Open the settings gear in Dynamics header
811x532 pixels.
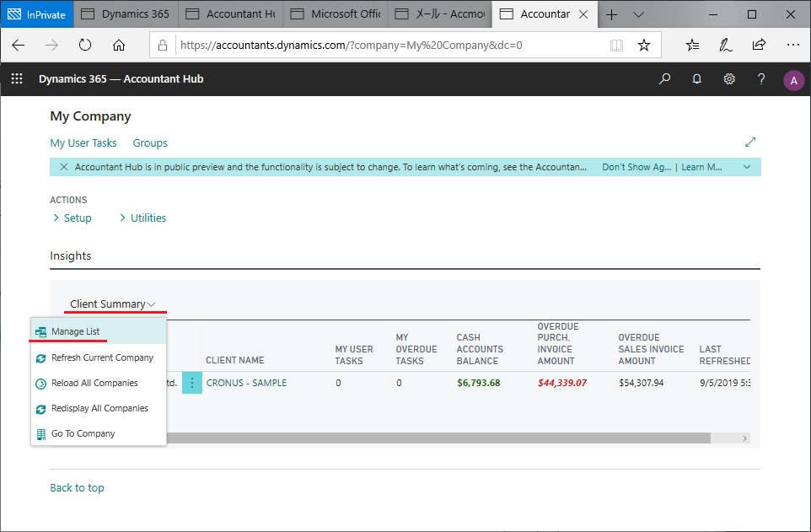pyautogui.click(x=728, y=78)
